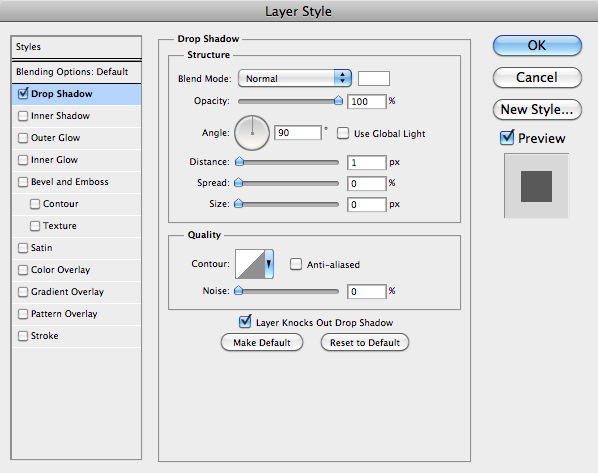This screenshot has height=473, width=598.
Task: Enable the Bevel and Emboss checkbox
Action: tap(23, 182)
